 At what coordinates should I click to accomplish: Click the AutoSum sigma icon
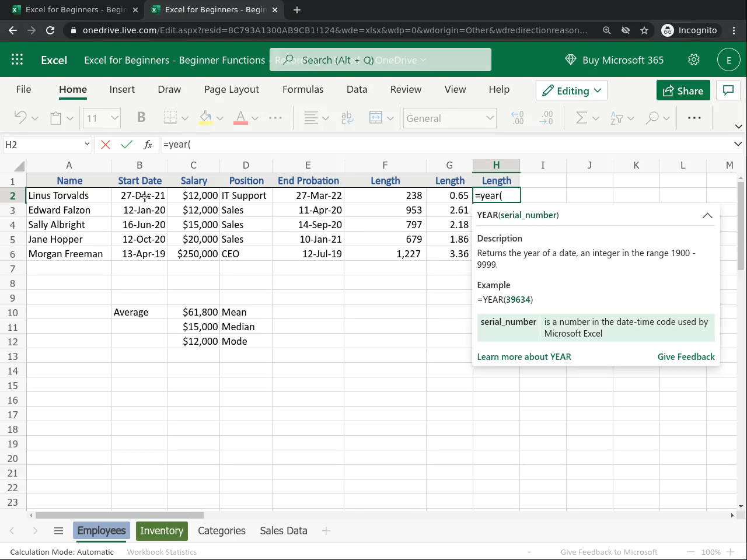pos(581,118)
